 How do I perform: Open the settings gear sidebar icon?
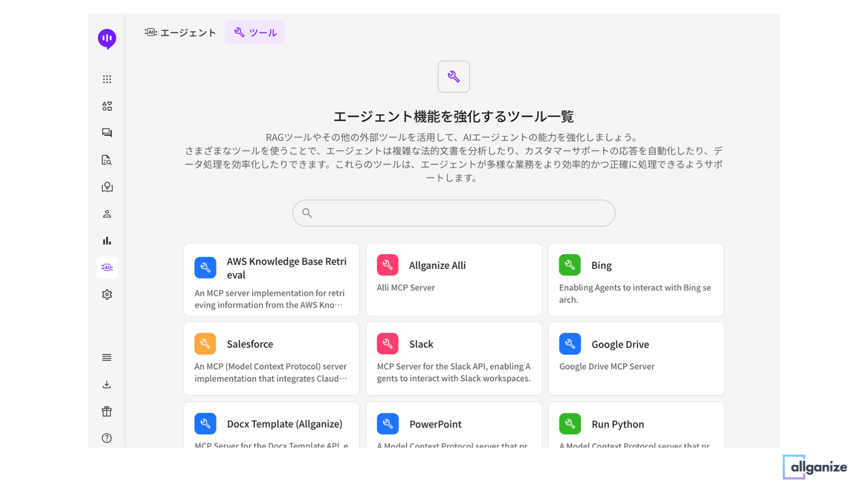pyautogui.click(x=107, y=295)
